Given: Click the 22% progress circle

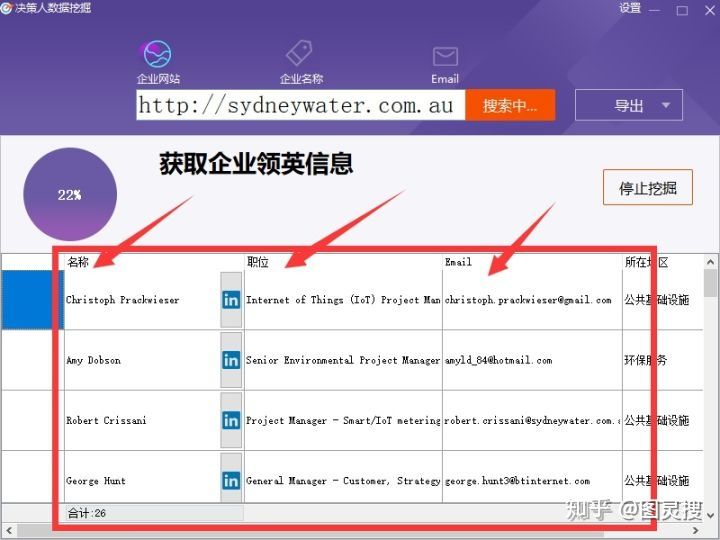Looking at the screenshot, I should pos(70,194).
